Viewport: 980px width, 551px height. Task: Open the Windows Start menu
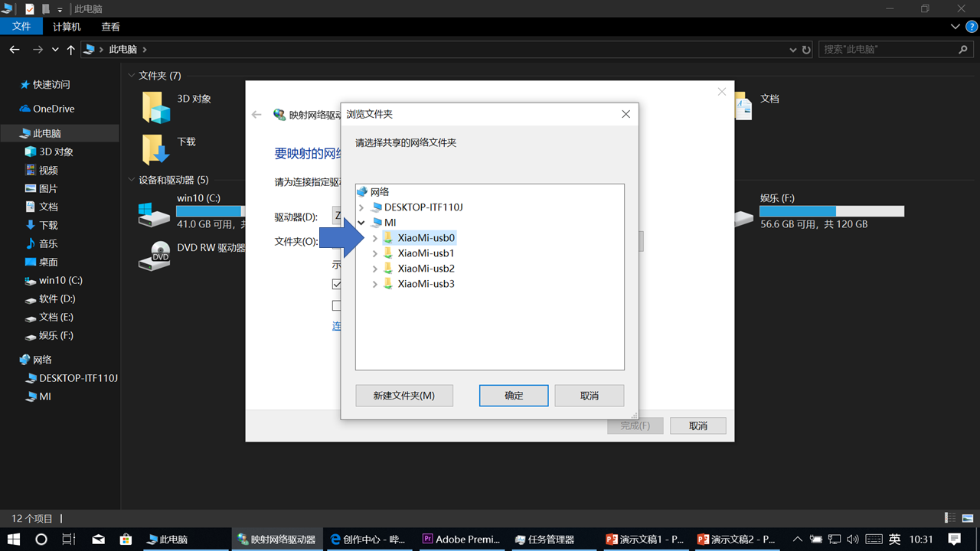click(x=14, y=540)
